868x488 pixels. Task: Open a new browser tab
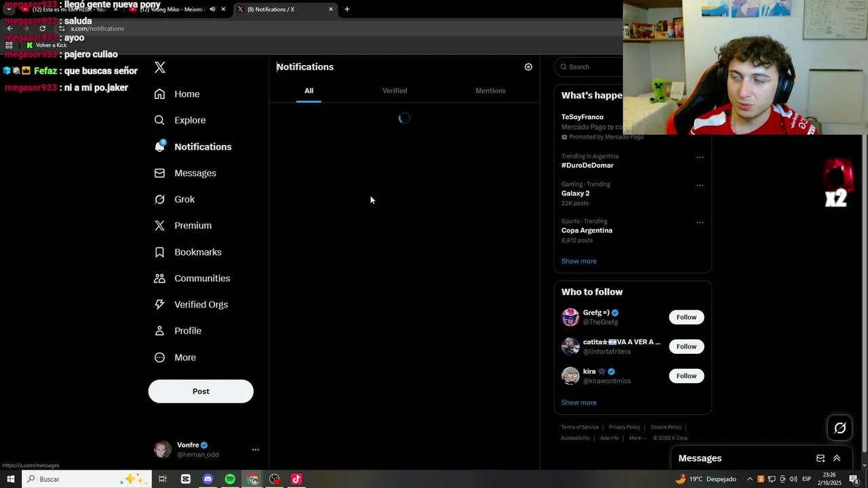[347, 9]
